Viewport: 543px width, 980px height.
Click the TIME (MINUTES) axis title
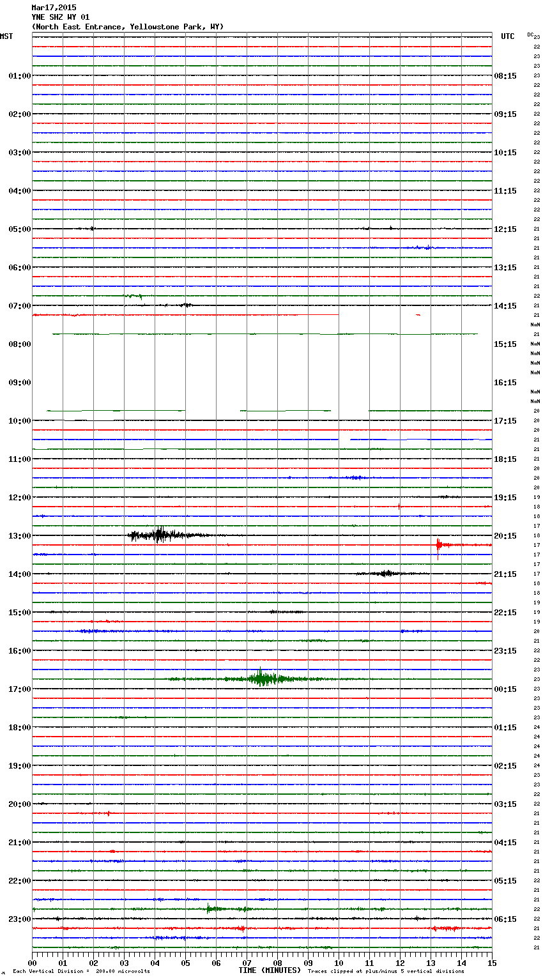[x=270, y=970]
